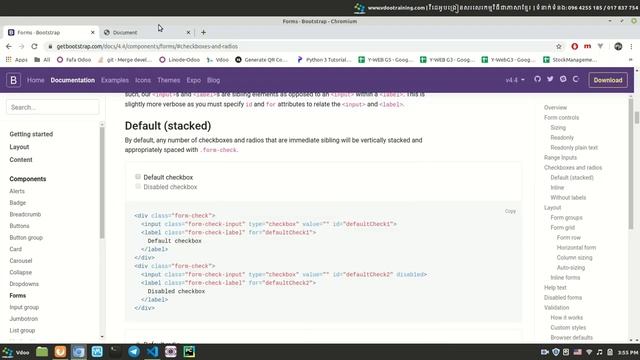This screenshot has width=640, height=360.
Task: Open the Bootstrap GitHub icon link
Action: [537, 79]
